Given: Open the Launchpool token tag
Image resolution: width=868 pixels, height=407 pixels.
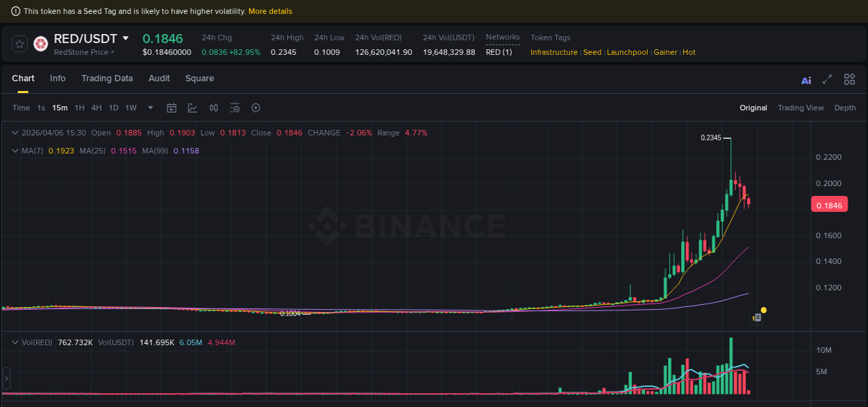Looking at the screenshot, I should 628,52.
